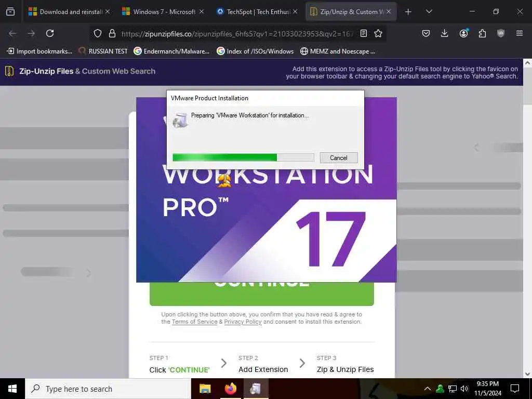The width and height of the screenshot is (532, 399).
Task: Open Firefox View icon in tab bar
Action: (10, 11)
